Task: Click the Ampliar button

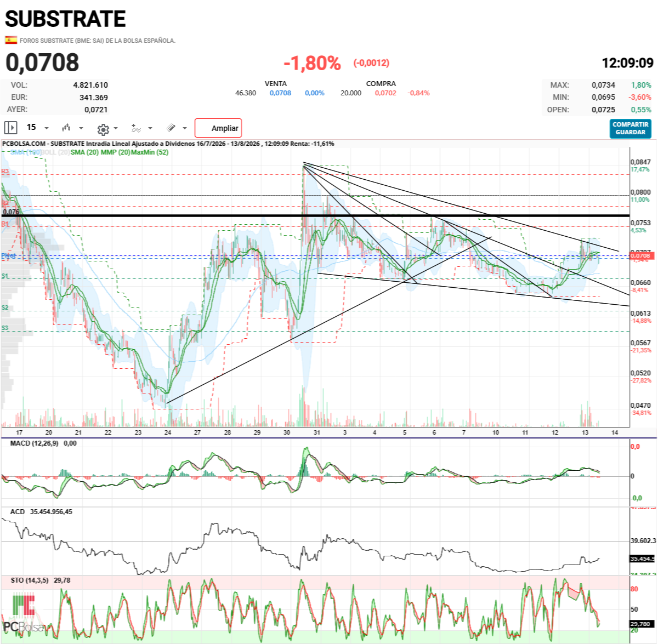Action: coord(218,128)
